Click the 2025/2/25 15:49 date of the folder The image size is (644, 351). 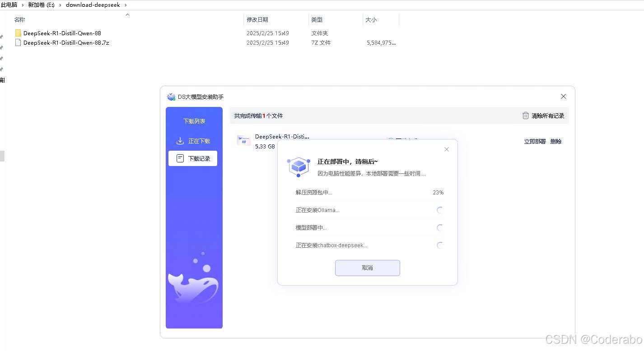point(268,33)
